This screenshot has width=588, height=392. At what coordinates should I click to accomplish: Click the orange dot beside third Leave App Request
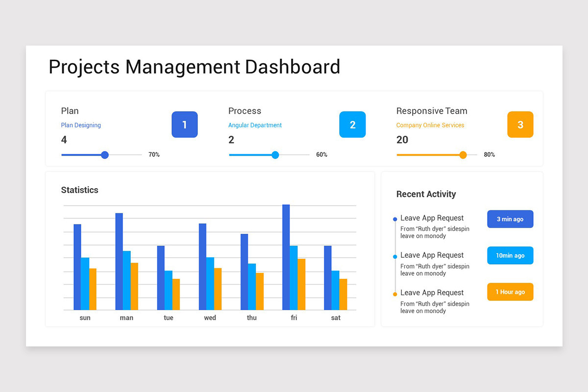[395, 293]
